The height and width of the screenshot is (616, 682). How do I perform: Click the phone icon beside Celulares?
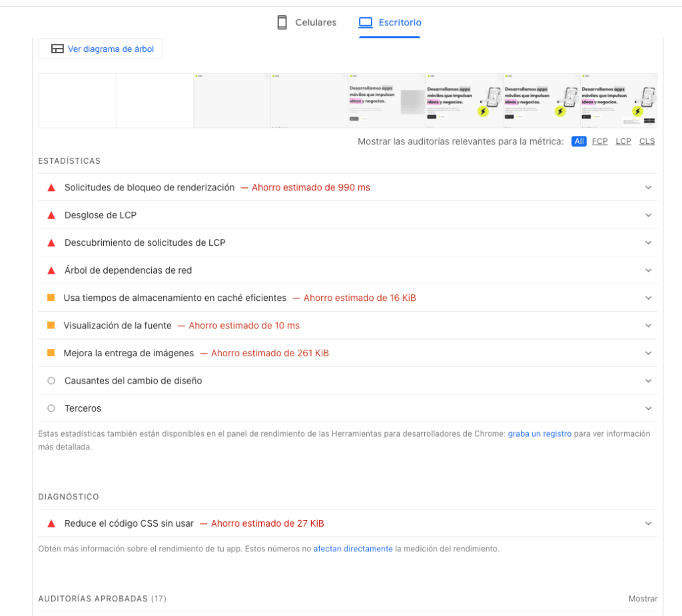pyautogui.click(x=281, y=22)
